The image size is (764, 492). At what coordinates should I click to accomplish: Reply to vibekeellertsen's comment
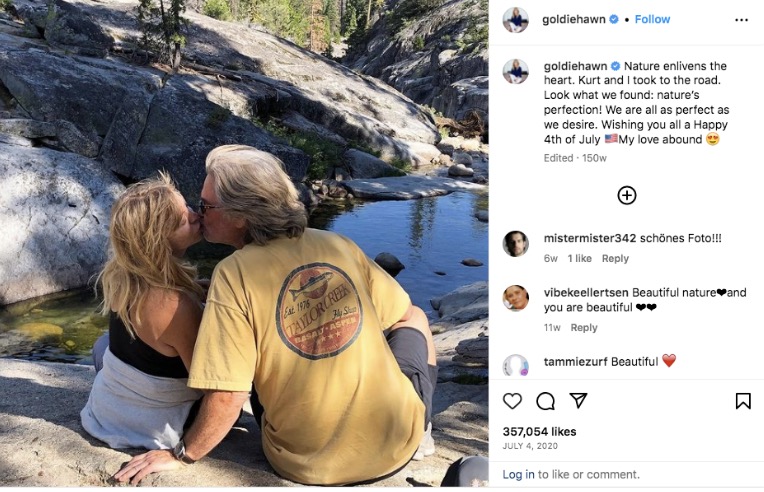[583, 327]
